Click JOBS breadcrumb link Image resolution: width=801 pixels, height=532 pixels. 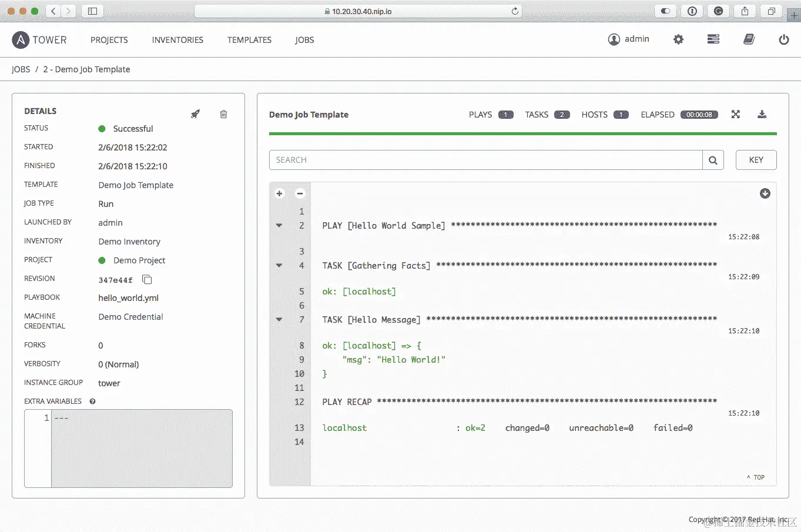pos(21,69)
